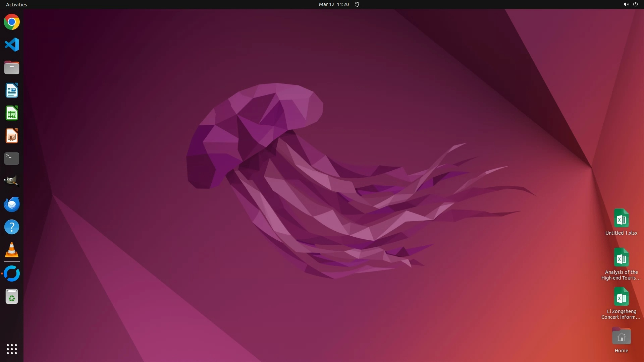Screen dimensions: 644x362
Task: Open Thunderbird Mail from the dock
Action: coord(12,204)
